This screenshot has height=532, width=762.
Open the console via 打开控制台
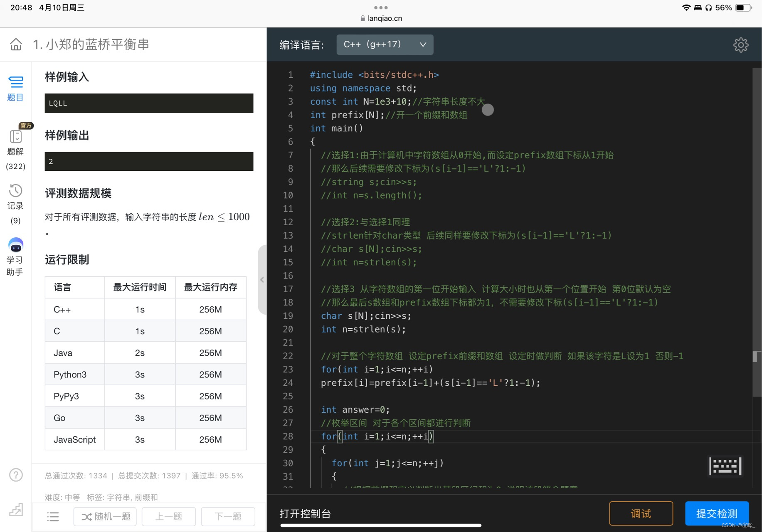pyautogui.click(x=305, y=514)
